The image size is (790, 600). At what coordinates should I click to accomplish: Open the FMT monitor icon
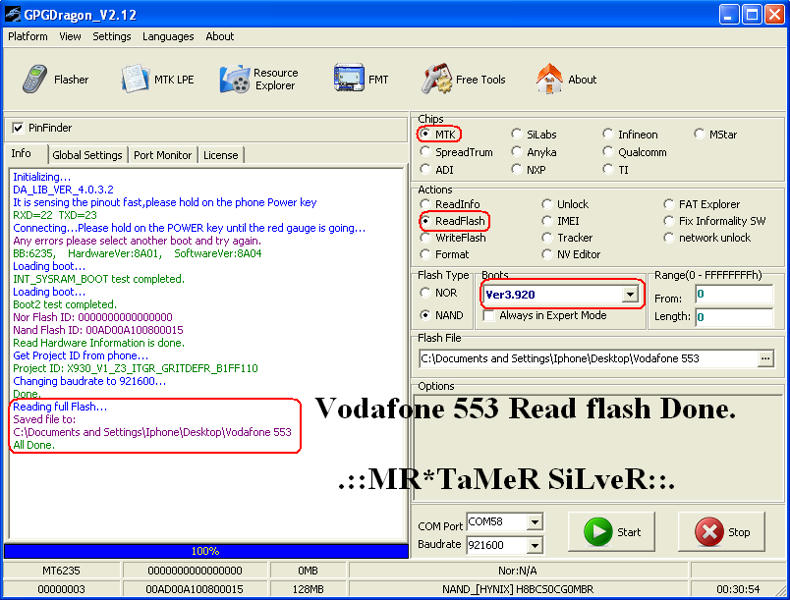(x=349, y=78)
